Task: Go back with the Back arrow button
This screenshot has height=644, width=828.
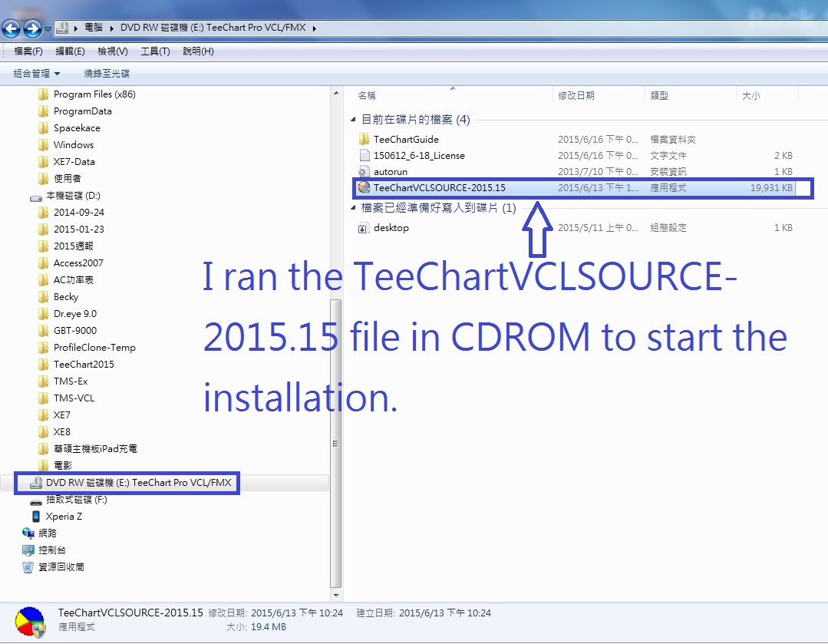Action: tap(11, 28)
